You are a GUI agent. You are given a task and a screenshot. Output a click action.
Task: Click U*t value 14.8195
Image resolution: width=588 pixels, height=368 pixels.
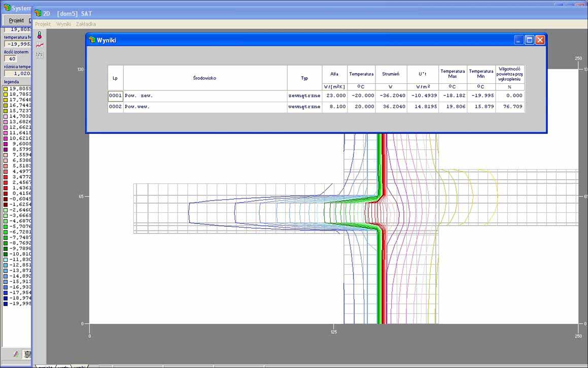click(x=423, y=107)
